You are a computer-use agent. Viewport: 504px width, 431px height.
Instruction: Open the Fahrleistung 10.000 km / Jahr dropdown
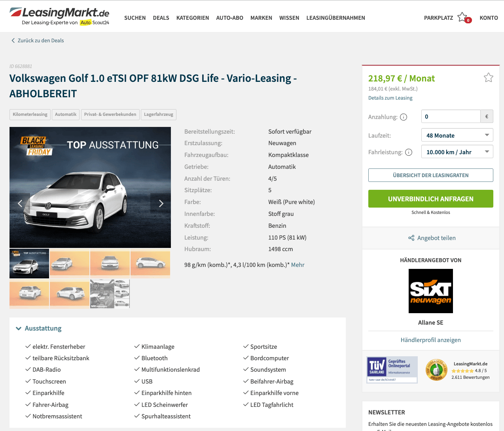click(457, 152)
